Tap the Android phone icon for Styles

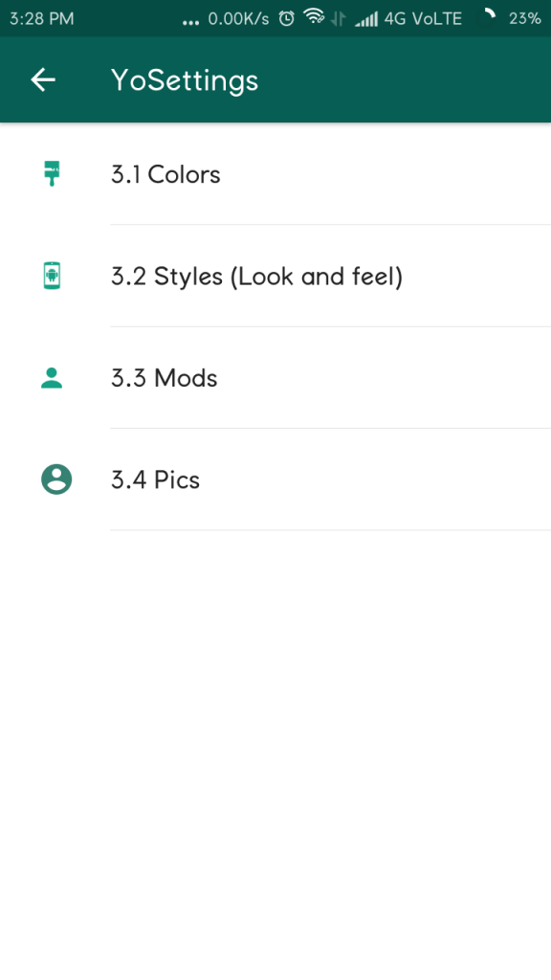[52, 275]
